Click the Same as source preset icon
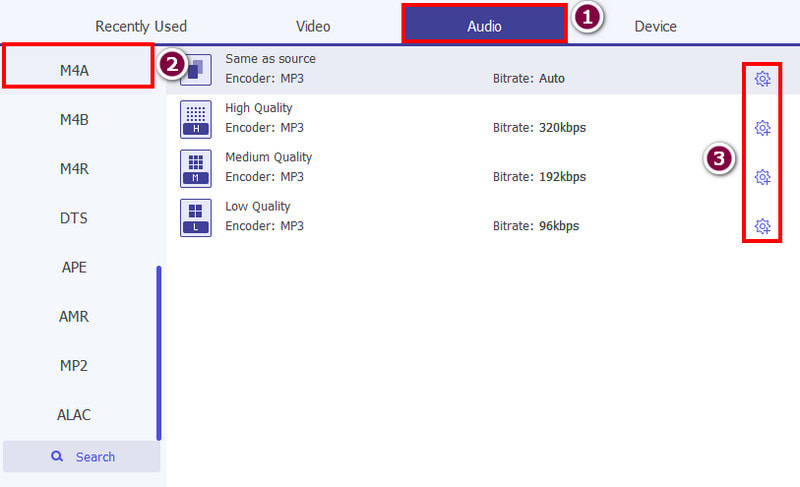The width and height of the screenshot is (800, 487). (195, 69)
